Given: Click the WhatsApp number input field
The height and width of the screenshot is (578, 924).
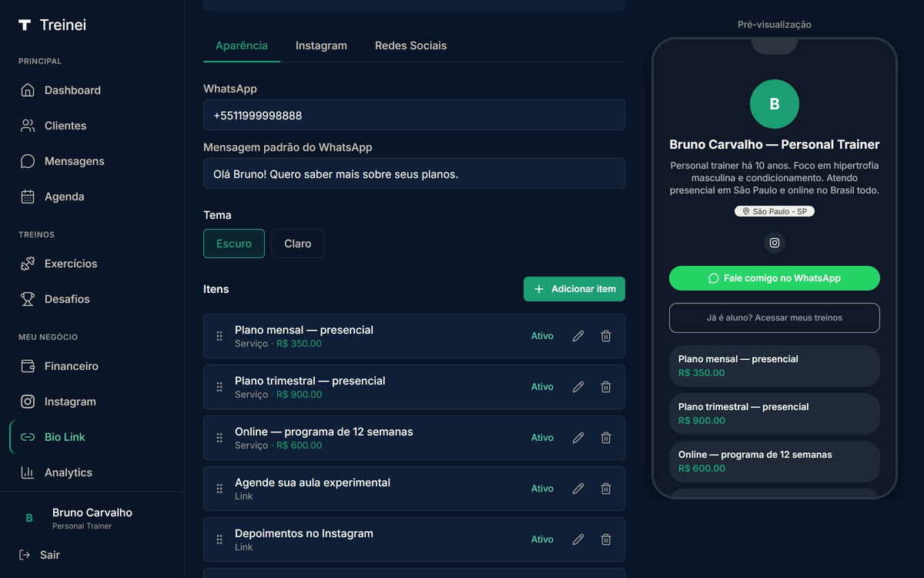Looking at the screenshot, I should coord(414,115).
